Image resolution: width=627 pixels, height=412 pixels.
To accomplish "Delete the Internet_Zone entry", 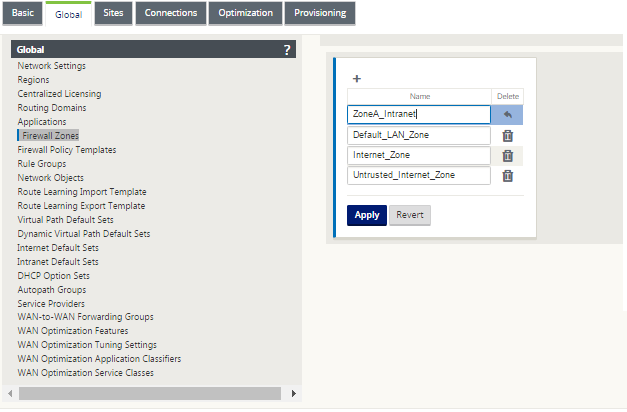I will [x=507, y=156].
